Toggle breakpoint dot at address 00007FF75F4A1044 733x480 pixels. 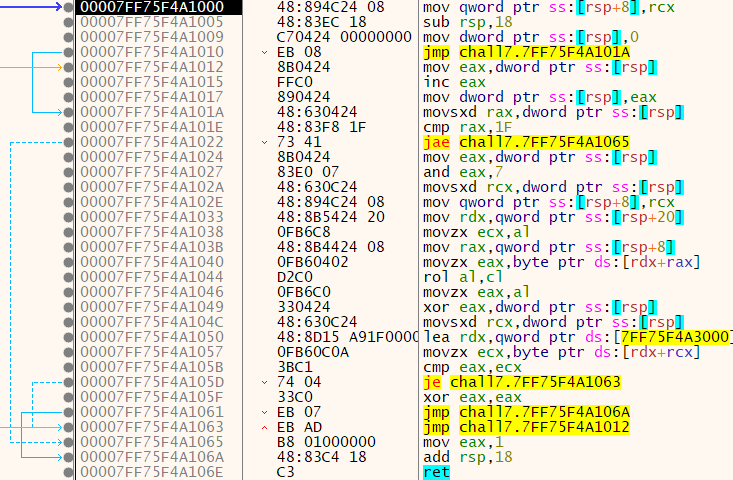[69, 277]
